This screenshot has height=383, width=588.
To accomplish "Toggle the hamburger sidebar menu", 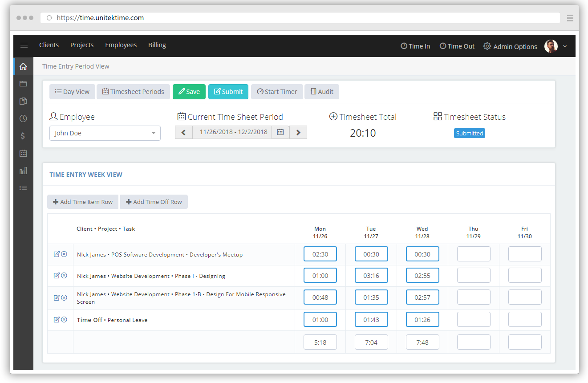I will coord(24,45).
